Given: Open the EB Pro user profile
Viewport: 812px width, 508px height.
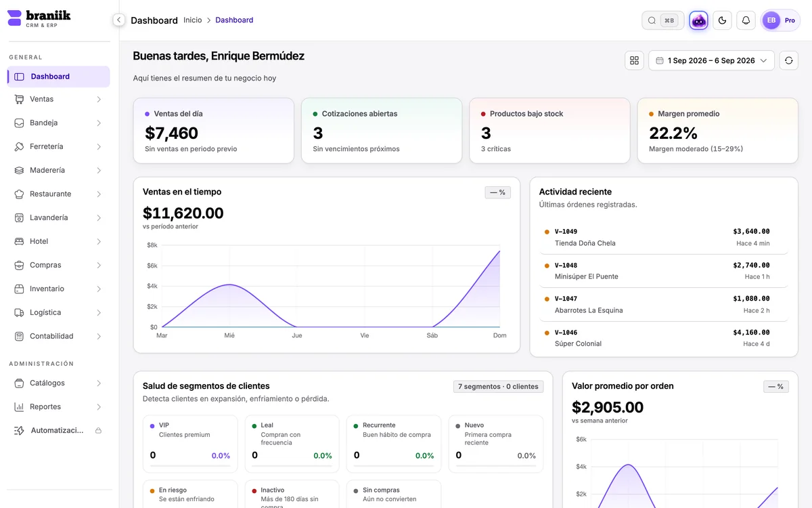Looking at the screenshot, I should tap(780, 20).
